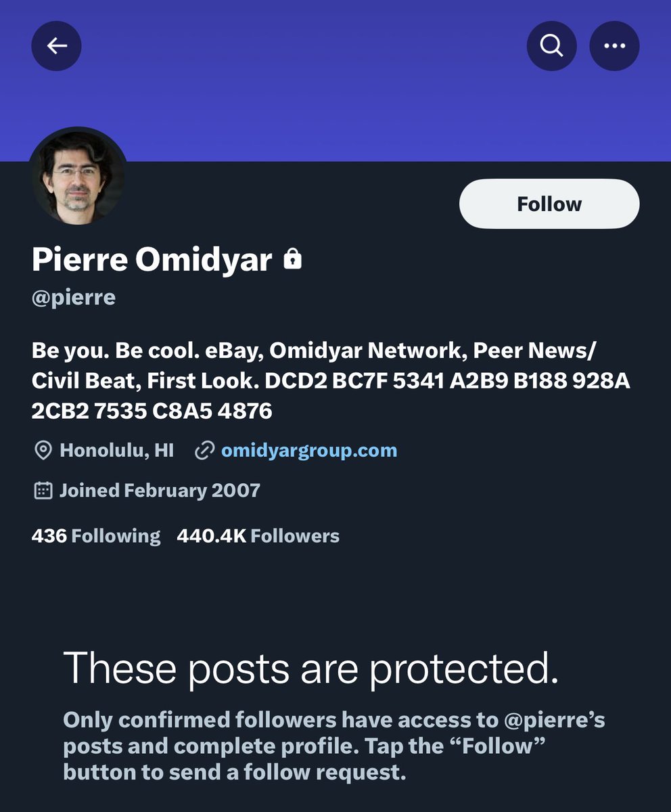
Task: Open search with the magnifier icon
Action: (x=551, y=46)
